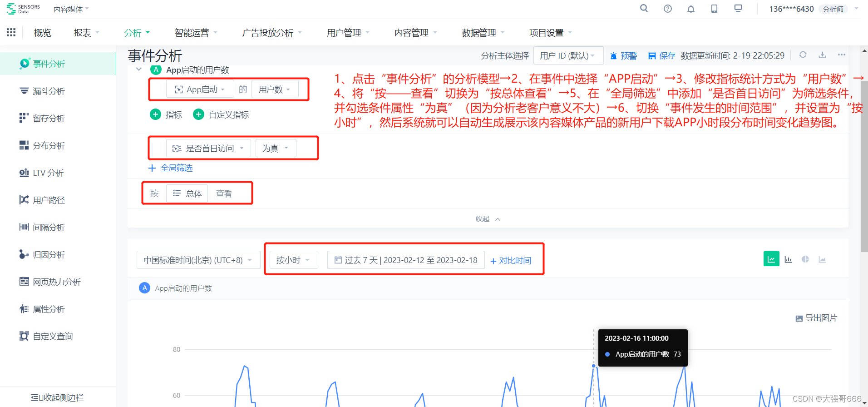The width and height of the screenshot is (868, 407).
Task: Click the highlighted chart data point
Action: (x=593, y=366)
